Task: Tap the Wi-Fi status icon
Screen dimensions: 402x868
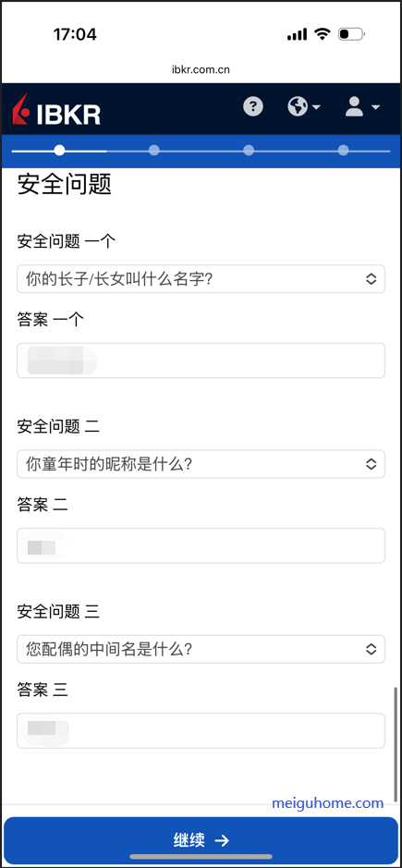Action: [x=322, y=34]
